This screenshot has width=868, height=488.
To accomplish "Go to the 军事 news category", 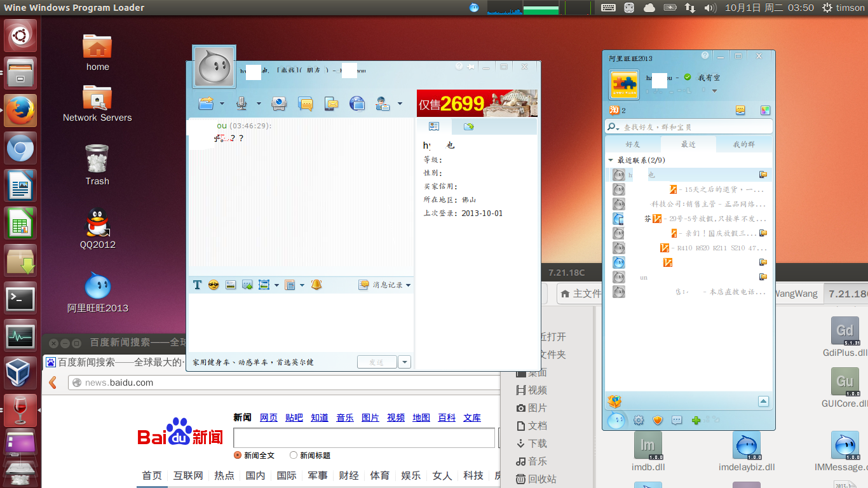I will pyautogui.click(x=318, y=475).
